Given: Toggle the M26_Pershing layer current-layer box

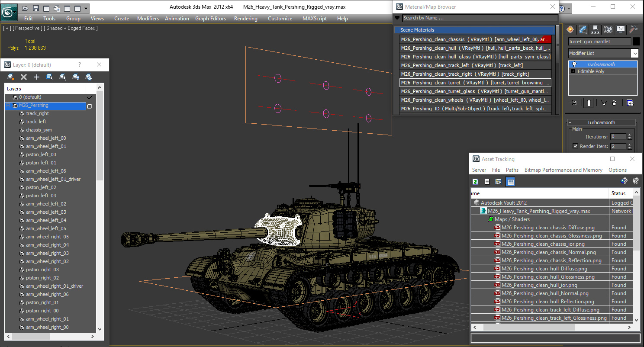Looking at the screenshot, I should click(x=90, y=106).
